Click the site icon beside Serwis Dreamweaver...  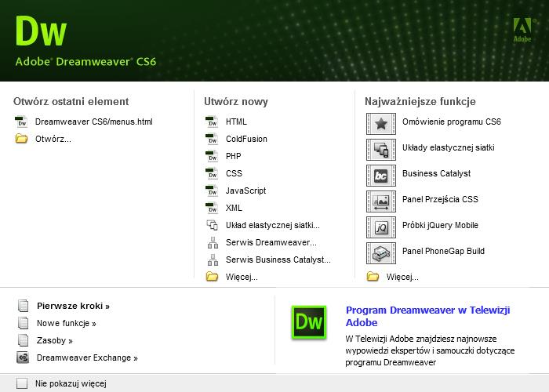(x=213, y=242)
